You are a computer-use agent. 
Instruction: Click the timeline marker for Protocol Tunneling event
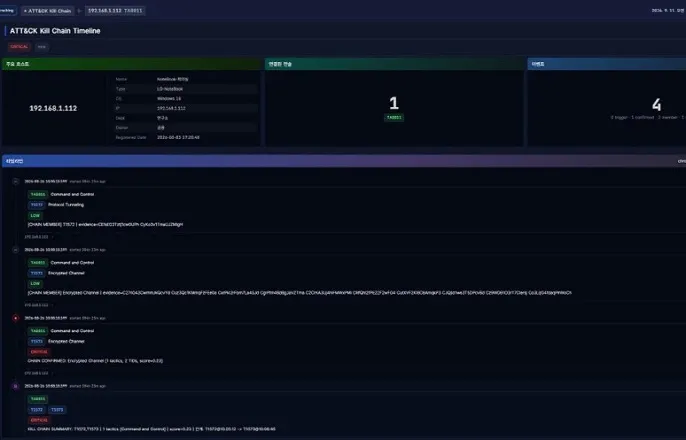coord(16,181)
